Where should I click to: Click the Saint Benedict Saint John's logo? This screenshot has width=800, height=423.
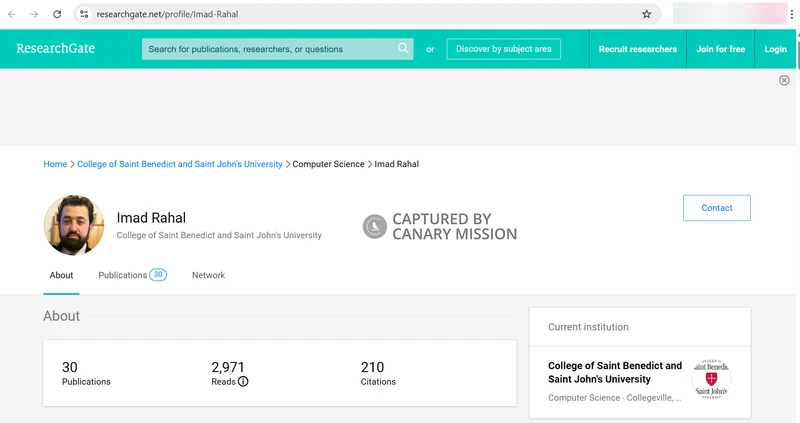[711, 379]
